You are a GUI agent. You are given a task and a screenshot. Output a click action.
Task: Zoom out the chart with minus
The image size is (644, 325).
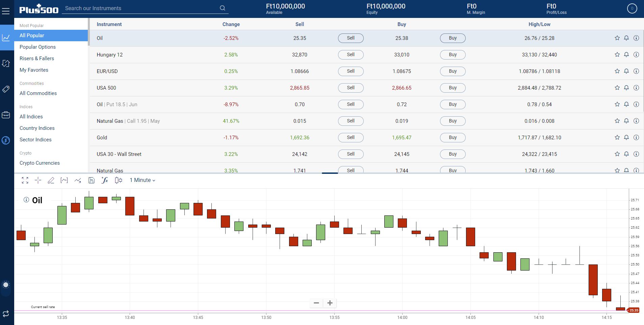pyautogui.click(x=316, y=303)
